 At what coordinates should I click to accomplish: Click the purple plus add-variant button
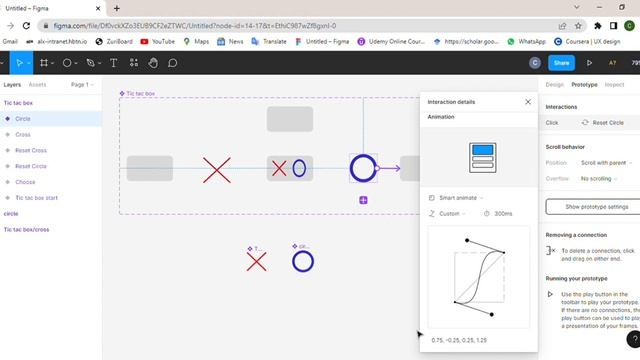coord(363,200)
